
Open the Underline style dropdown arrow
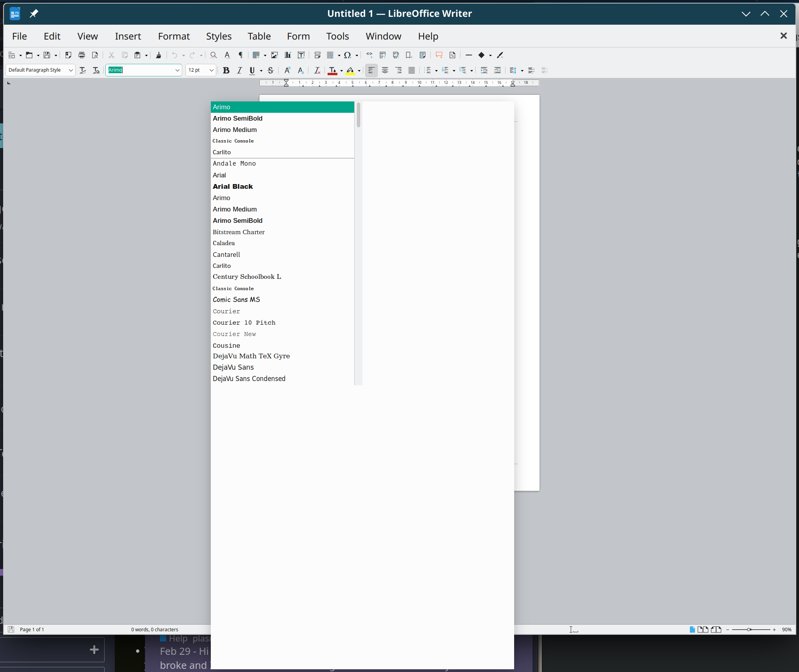tap(261, 71)
